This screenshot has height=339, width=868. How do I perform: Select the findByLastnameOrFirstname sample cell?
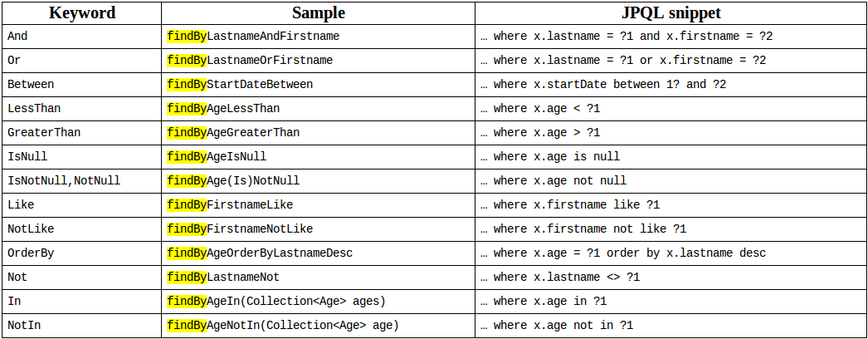click(319, 61)
